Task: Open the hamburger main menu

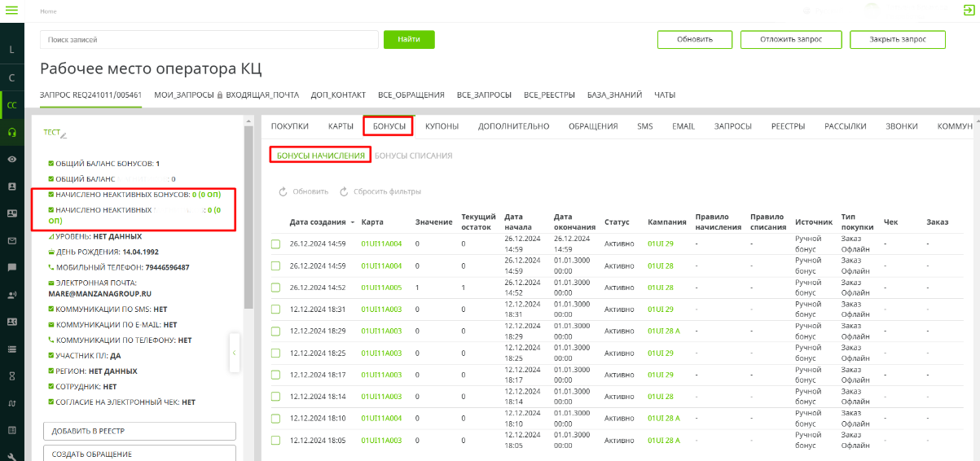Action: tap(11, 11)
